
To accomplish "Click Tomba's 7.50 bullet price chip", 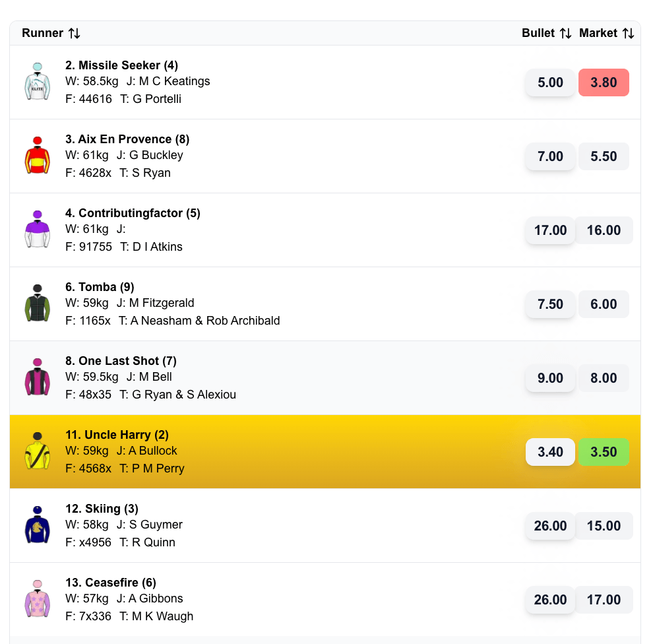I will tap(550, 304).
